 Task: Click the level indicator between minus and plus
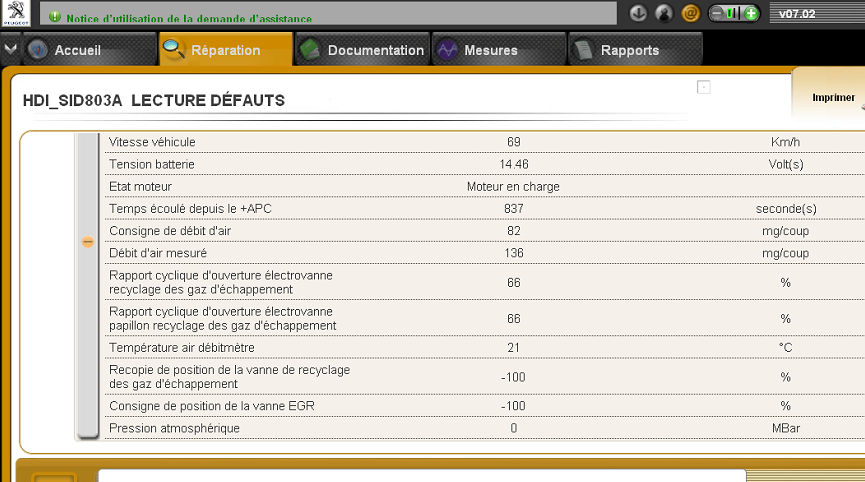(x=733, y=13)
